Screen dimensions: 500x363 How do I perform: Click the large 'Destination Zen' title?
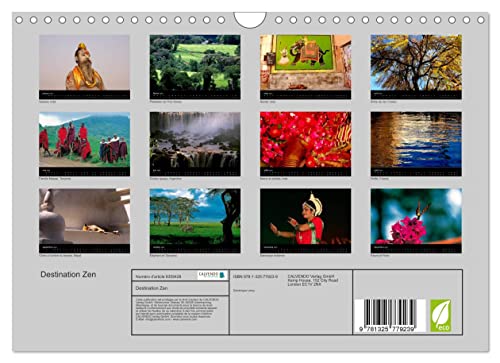point(68,274)
